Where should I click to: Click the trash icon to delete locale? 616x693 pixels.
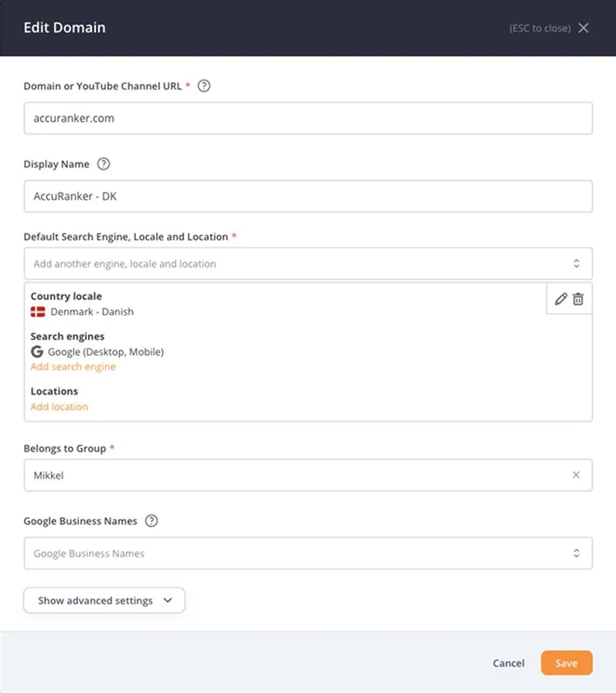(578, 299)
